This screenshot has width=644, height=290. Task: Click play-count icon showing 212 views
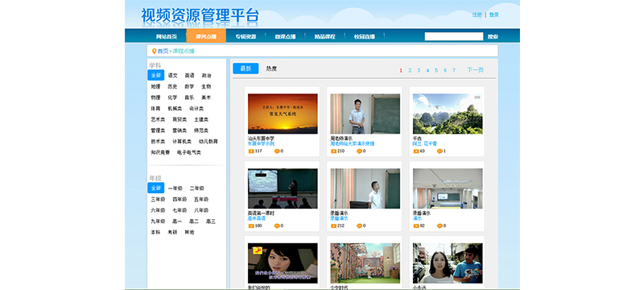333,226
